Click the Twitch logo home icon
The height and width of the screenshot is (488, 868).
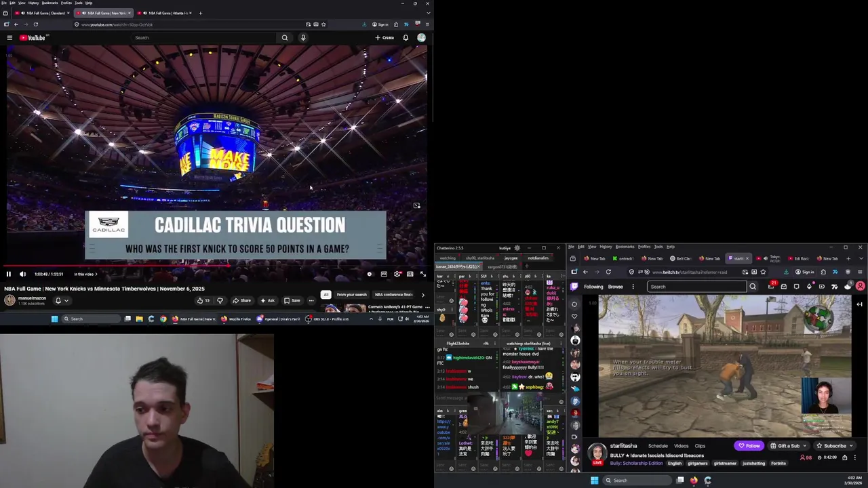(574, 287)
